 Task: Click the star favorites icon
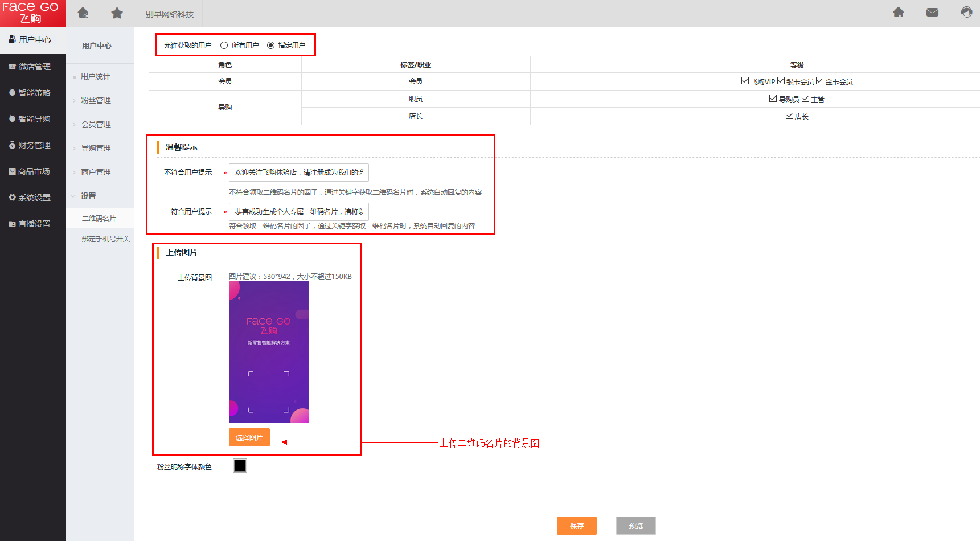coord(117,13)
